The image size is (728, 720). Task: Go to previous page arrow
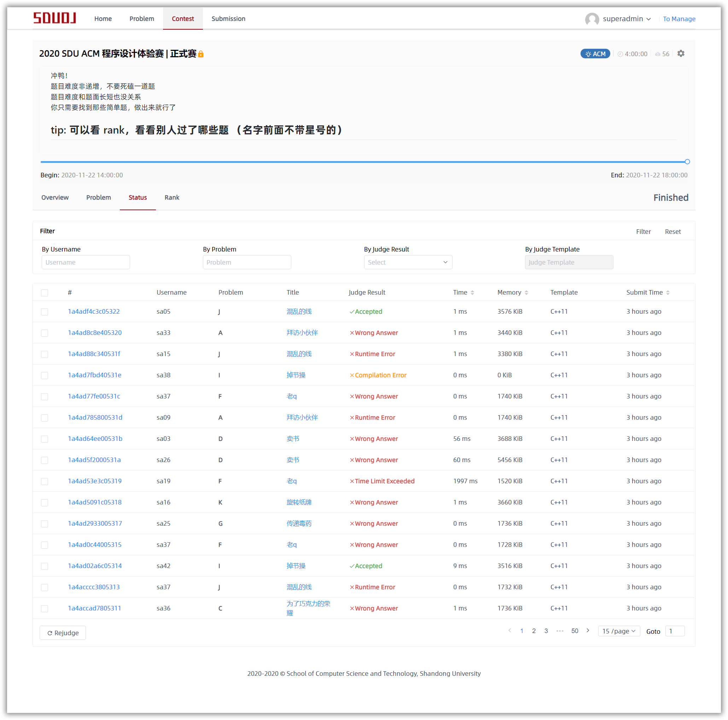click(509, 630)
